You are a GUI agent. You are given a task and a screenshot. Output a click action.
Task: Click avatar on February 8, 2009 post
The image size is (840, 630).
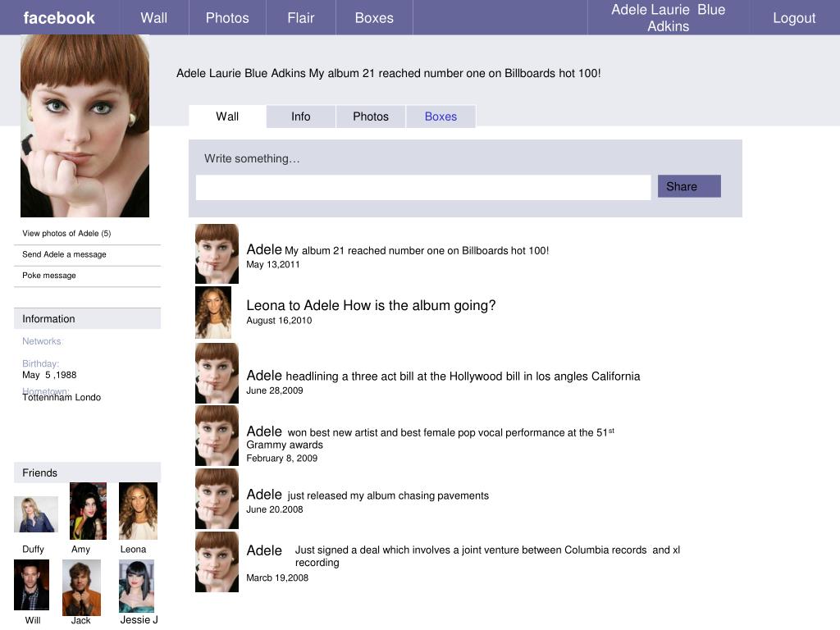click(x=217, y=436)
